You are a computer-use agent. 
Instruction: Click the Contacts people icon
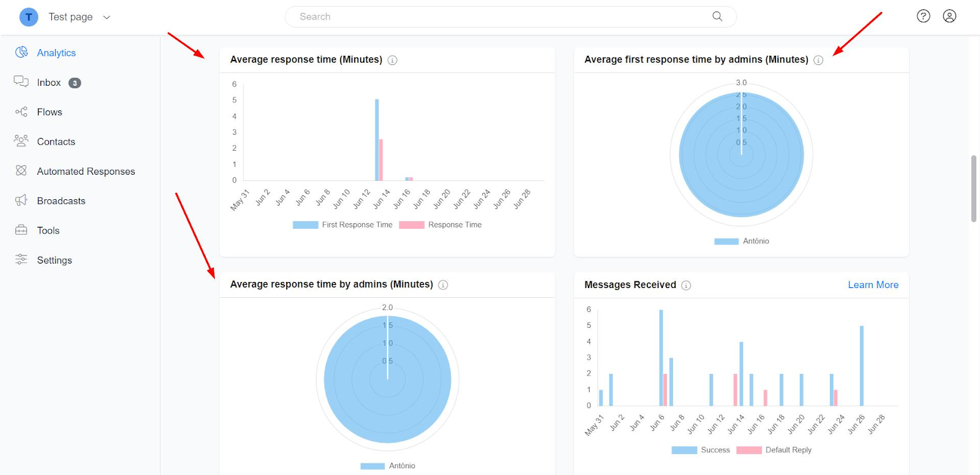click(x=21, y=141)
